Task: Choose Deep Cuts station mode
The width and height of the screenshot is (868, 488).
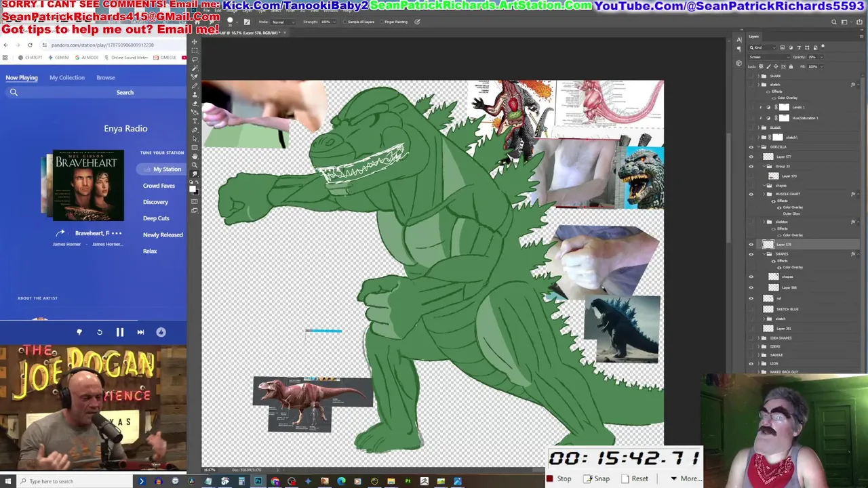Action: pos(156,218)
